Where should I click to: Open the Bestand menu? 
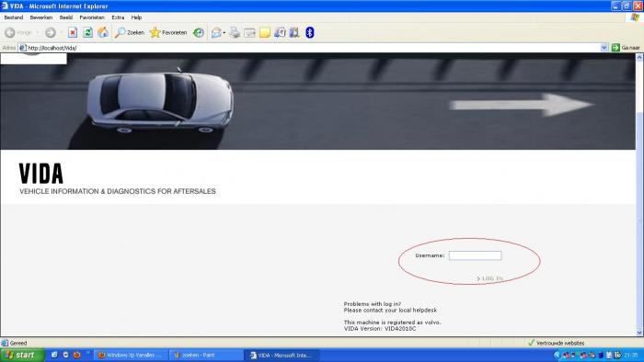(x=14, y=17)
